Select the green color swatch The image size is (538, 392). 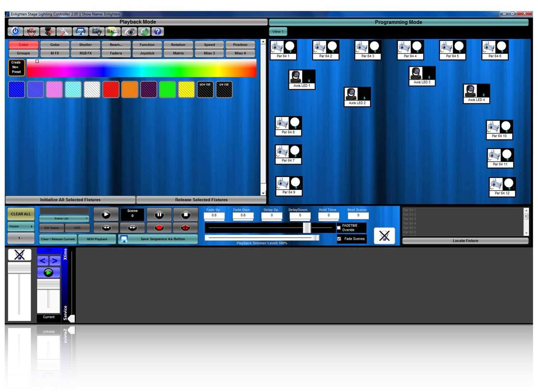pyautogui.click(x=167, y=89)
